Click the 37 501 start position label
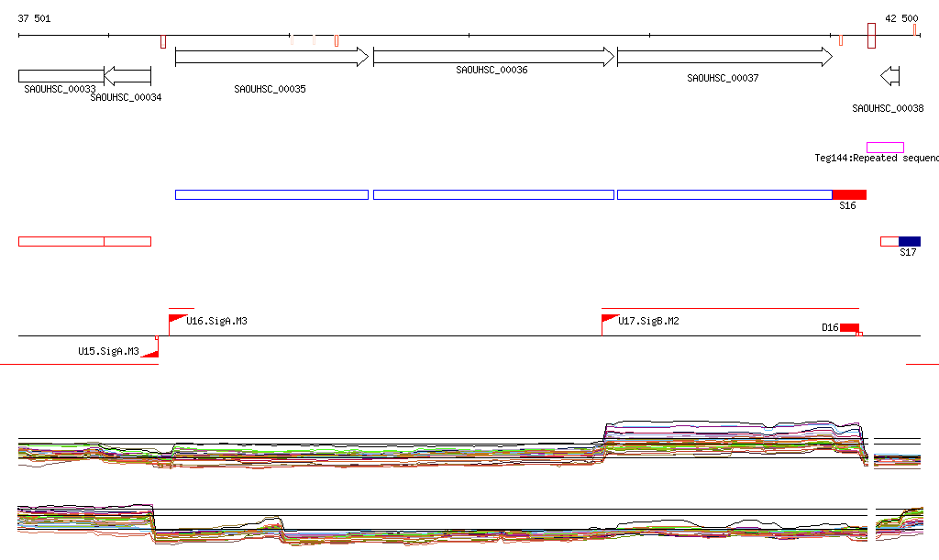This screenshot has height=560, width=939. coord(35,18)
